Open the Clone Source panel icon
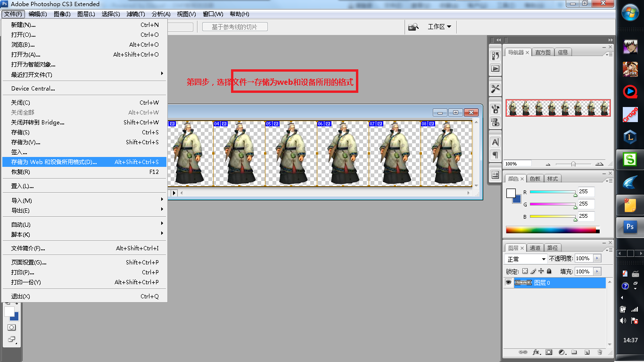The height and width of the screenshot is (362, 644). click(x=495, y=122)
